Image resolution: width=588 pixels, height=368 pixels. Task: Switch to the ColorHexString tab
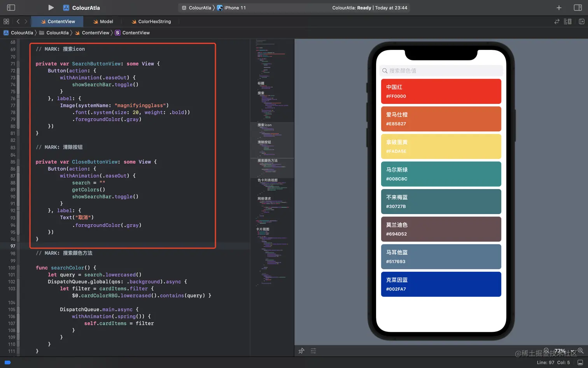point(151,21)
